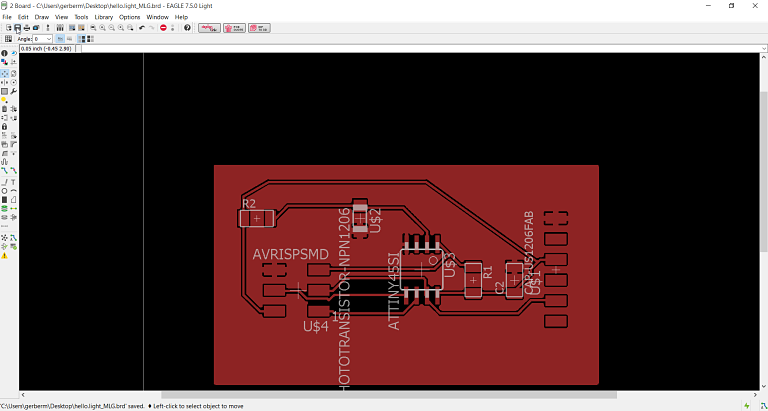Open the Options menu
The image size is (768, 411).
pyautogui.click(x=129, y=17)
